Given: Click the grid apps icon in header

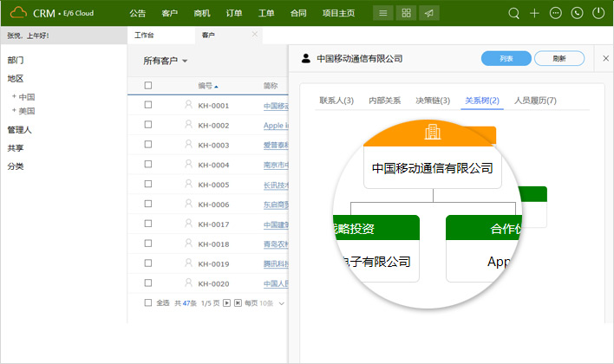Looking at the screenshot, I should (x=406, y=13).
